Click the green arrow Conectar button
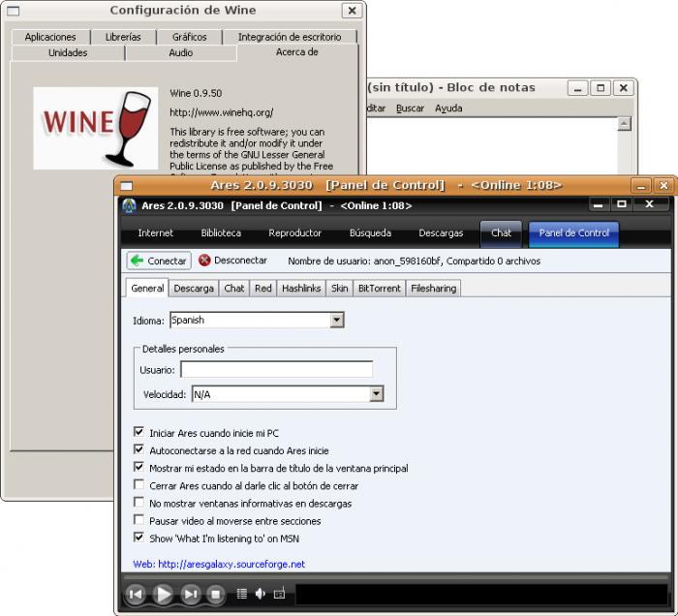The image size is (678, 616). [159, 261]
